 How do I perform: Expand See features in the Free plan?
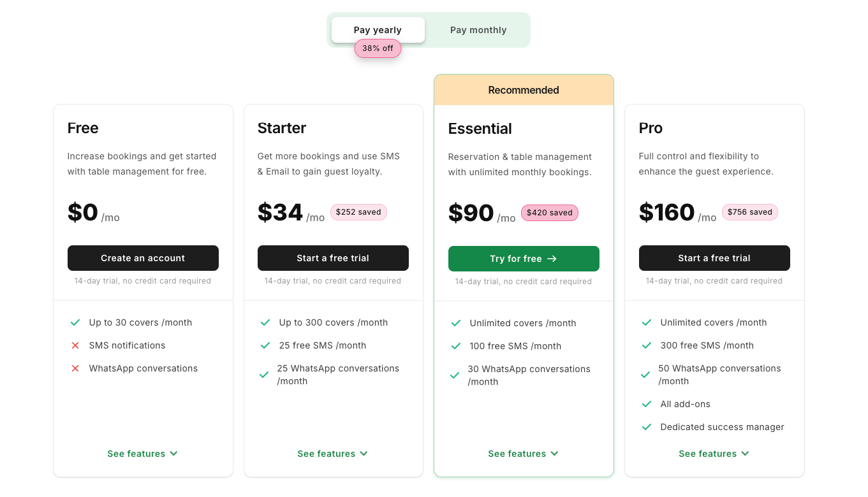coord(142,454)
